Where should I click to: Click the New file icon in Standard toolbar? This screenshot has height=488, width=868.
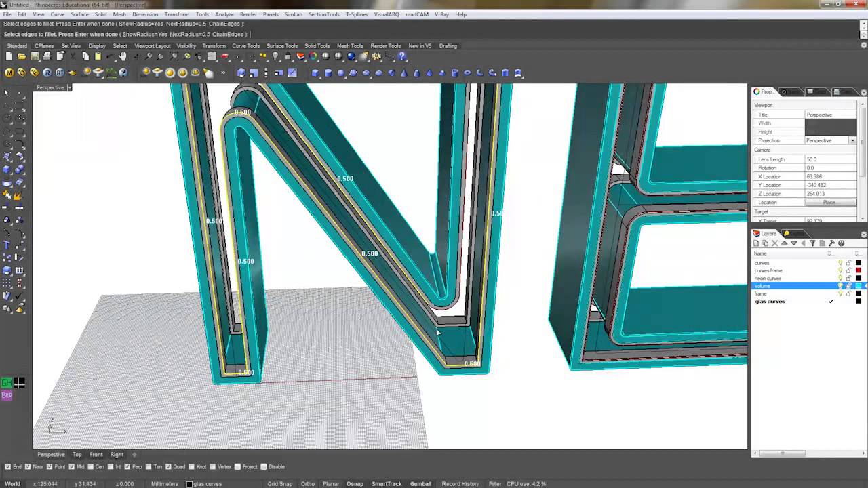[x=9, y=56]
